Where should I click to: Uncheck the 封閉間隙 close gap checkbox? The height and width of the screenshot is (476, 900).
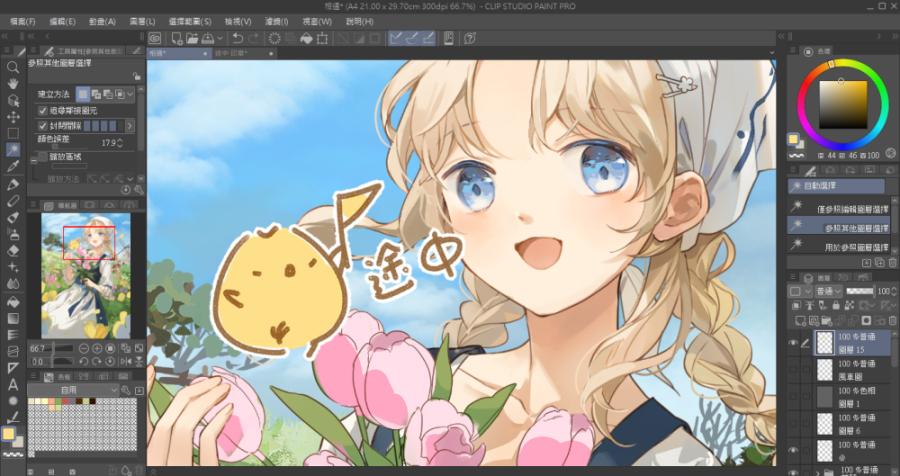coord(43,126)
